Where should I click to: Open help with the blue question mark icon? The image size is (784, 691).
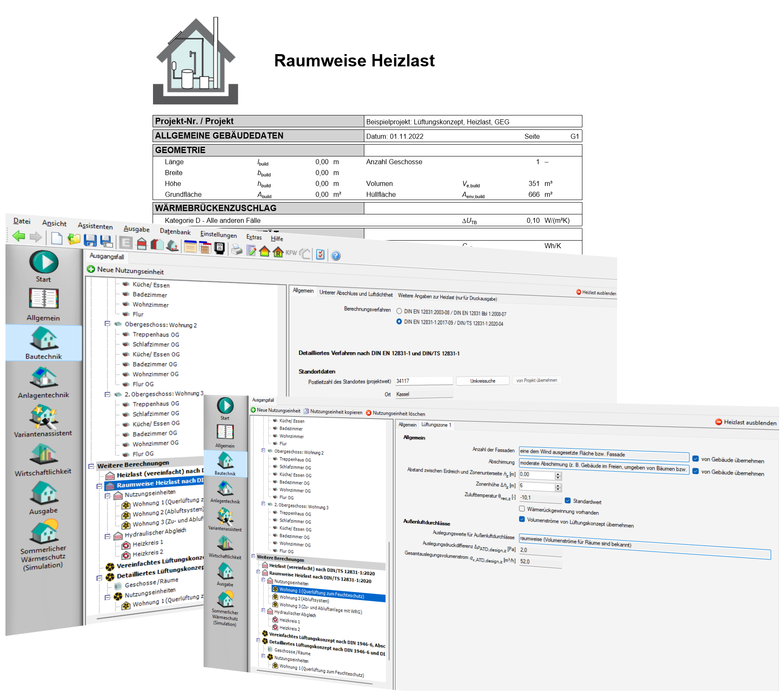click(x=336, y=255)
